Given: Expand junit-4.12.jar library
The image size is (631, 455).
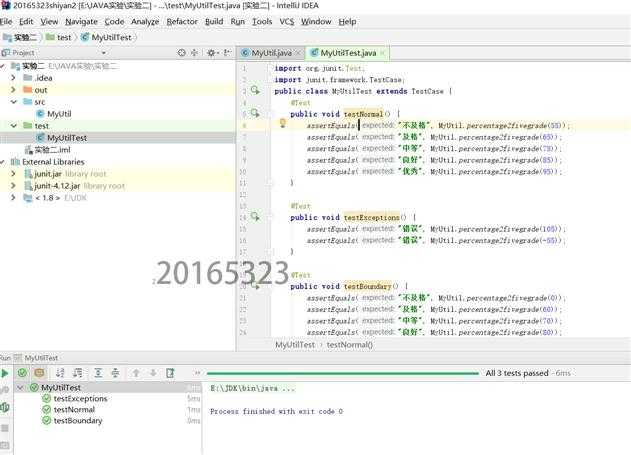Looking at the screenshot, I should (x=13, y=185).
